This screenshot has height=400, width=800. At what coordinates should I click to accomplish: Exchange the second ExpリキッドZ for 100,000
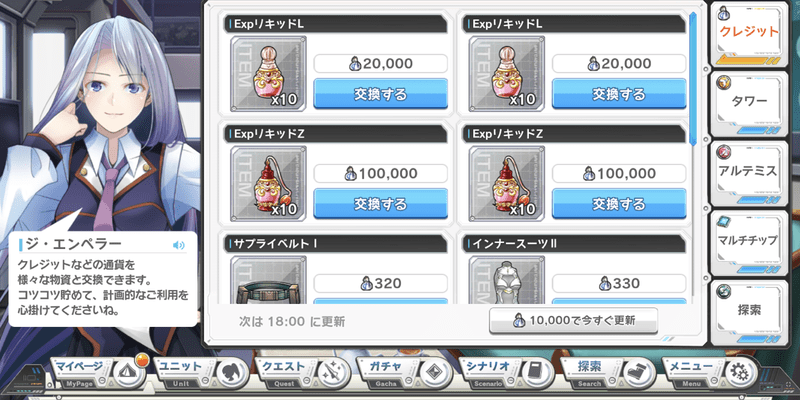[619, 204]
